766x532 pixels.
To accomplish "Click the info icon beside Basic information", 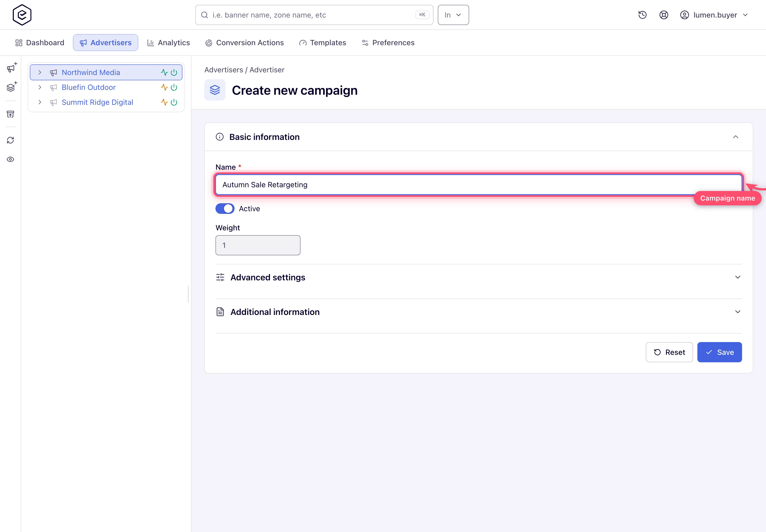I will (x=220, y=137).
